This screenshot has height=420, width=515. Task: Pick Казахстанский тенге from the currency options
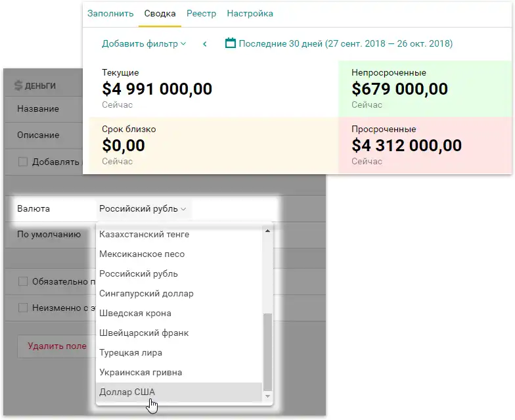(179, 234)
